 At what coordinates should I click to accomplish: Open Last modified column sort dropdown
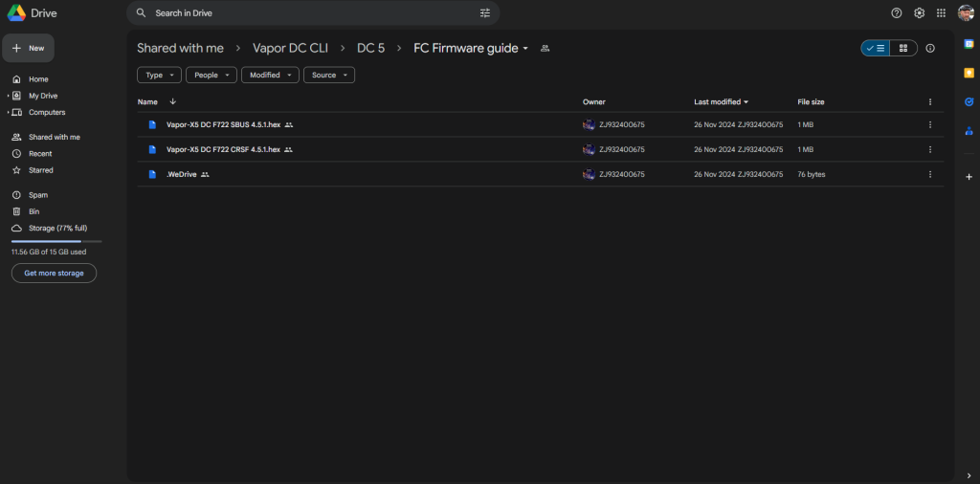coord(746,101)
